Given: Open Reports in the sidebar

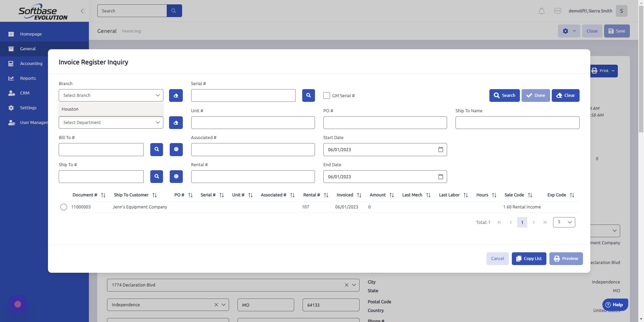Looking at the screenshot, I should tap(28, 78).
